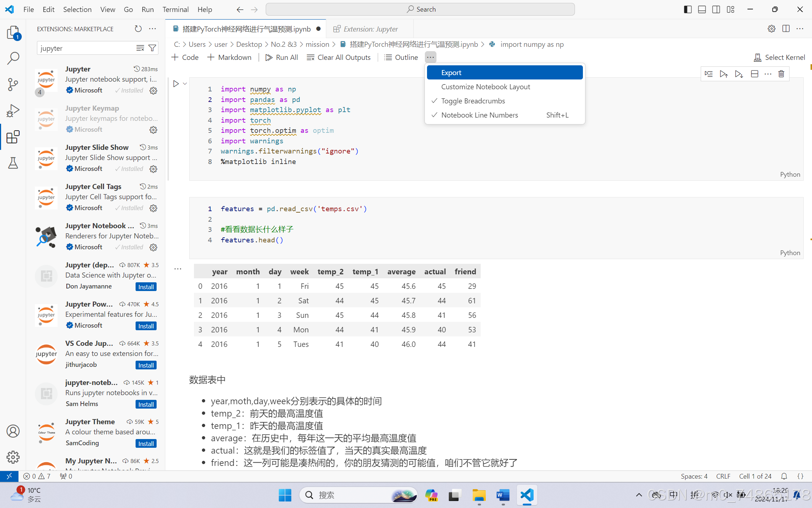Click inside the top Search bar

click(420, 9)
